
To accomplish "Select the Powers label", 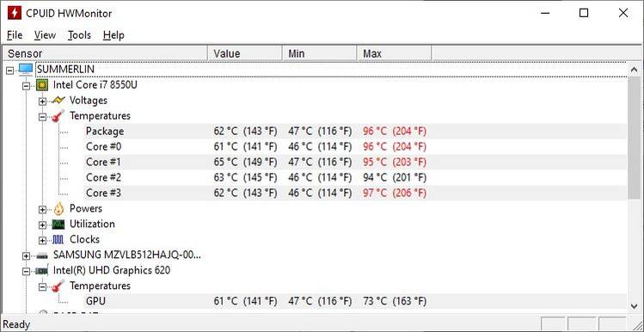I will pyautogui.click(x=86, y=208).
